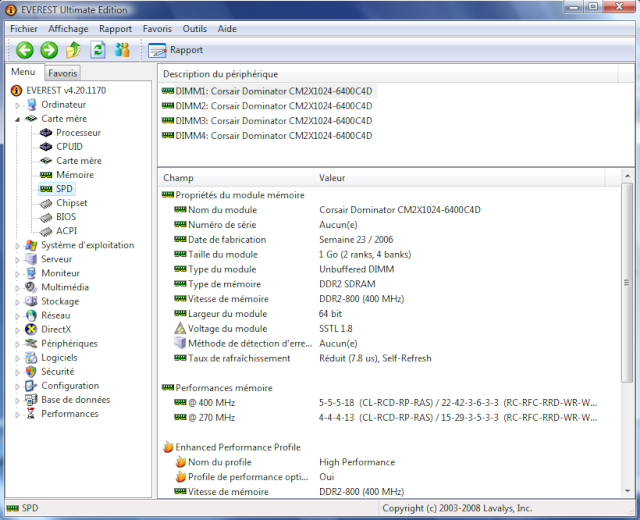Viewport: 640px width, 520px height.
Task: Switch to the Favoris tab in sidebar
Action: [x=62, y=73]
